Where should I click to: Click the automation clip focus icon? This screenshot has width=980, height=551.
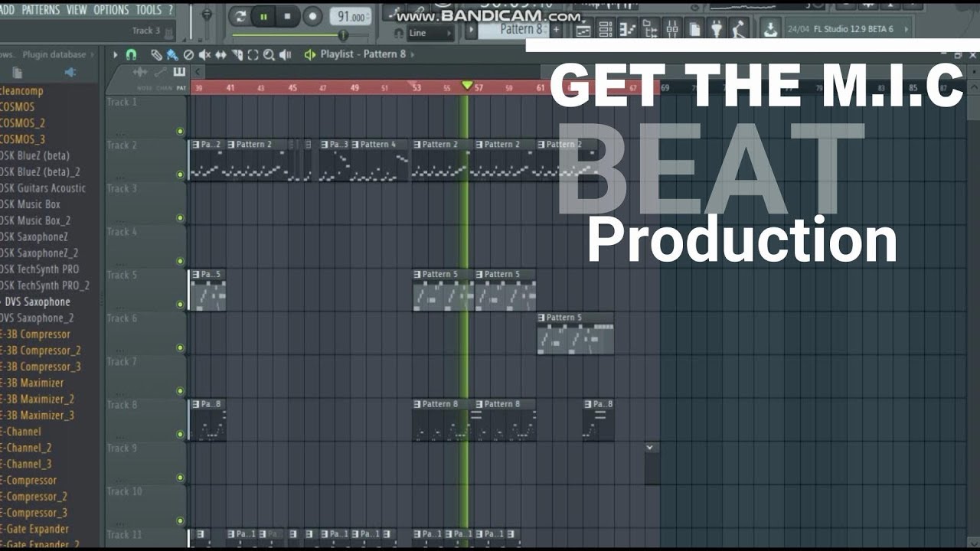tap(161, 72)
